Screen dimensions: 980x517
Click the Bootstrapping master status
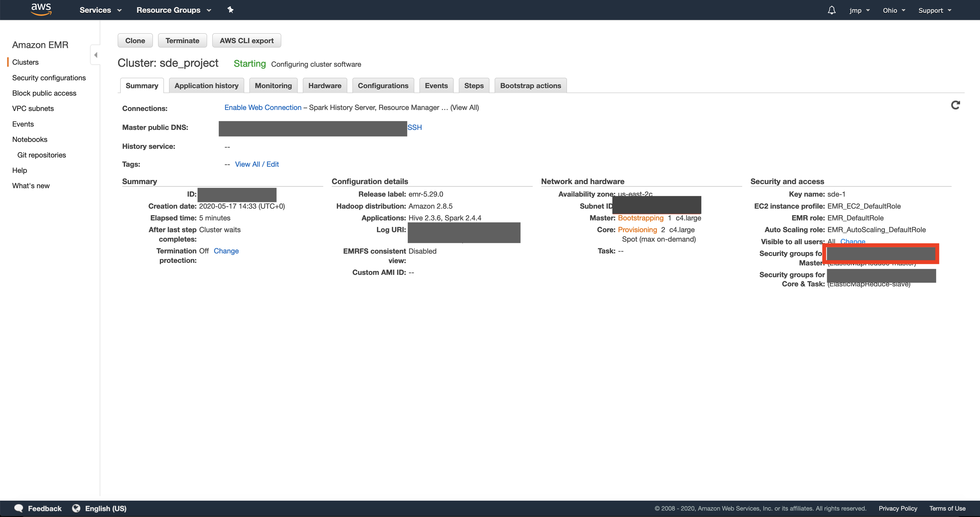(x=640, y=218)
